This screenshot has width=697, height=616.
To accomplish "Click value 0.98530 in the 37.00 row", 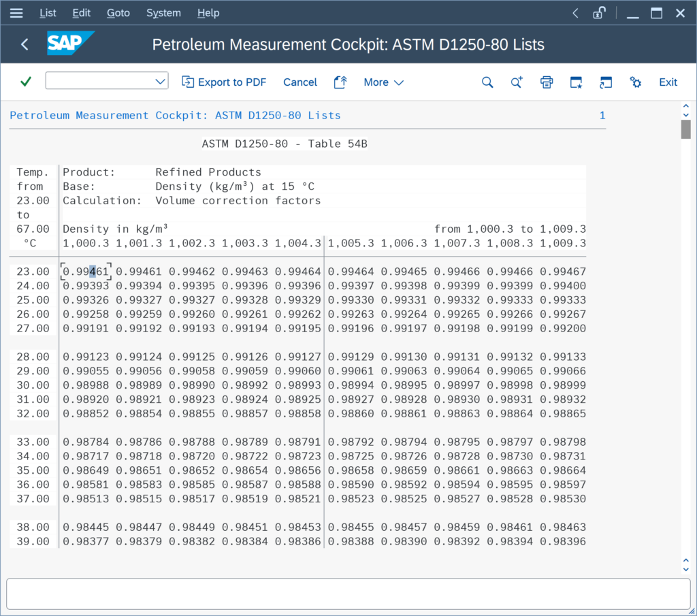I will (x=563, y=499).
